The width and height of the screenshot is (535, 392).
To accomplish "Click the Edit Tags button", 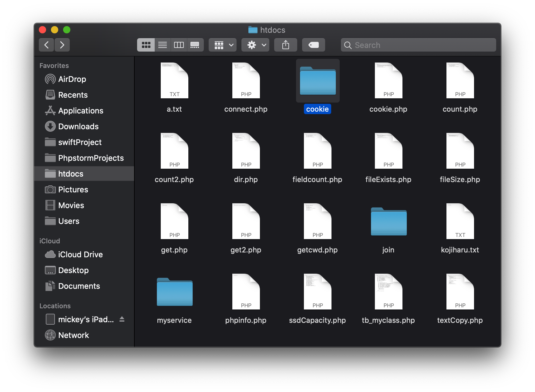I will coord(313,45).
